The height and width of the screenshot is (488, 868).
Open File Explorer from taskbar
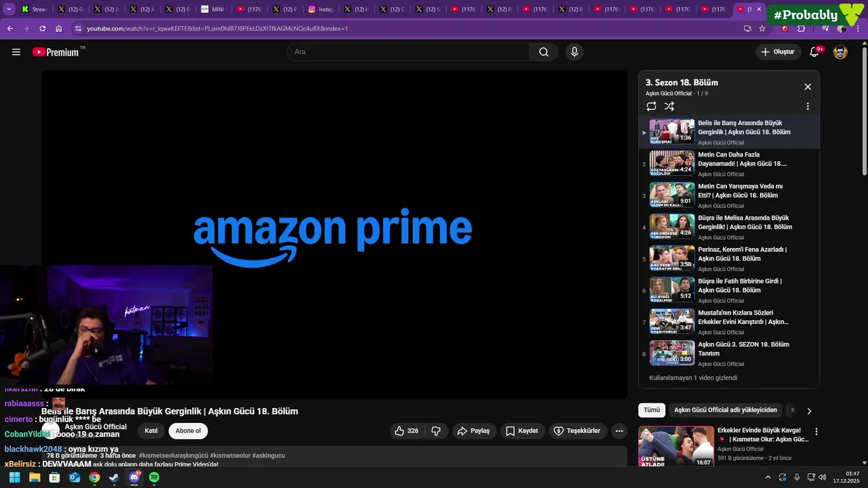(35, 478)
